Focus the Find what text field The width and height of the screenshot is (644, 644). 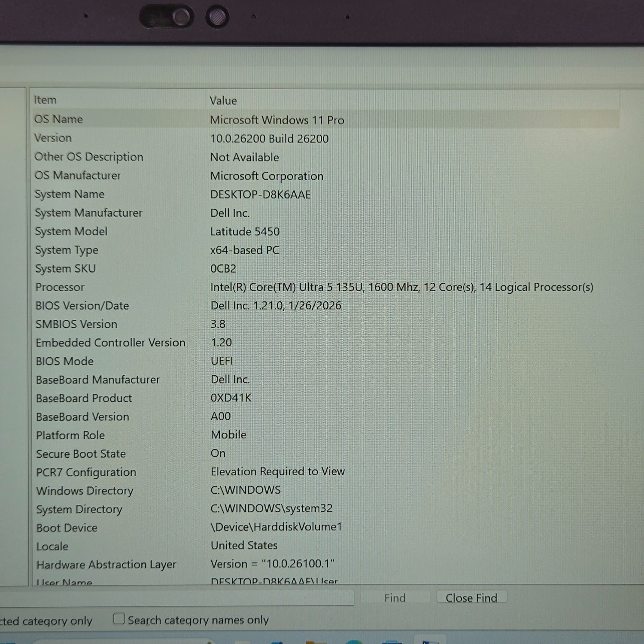pos(176,598)
